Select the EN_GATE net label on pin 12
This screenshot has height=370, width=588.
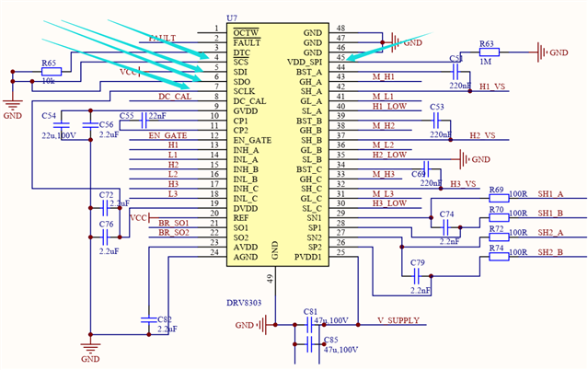pyautogui.click(x=167, y=135)
